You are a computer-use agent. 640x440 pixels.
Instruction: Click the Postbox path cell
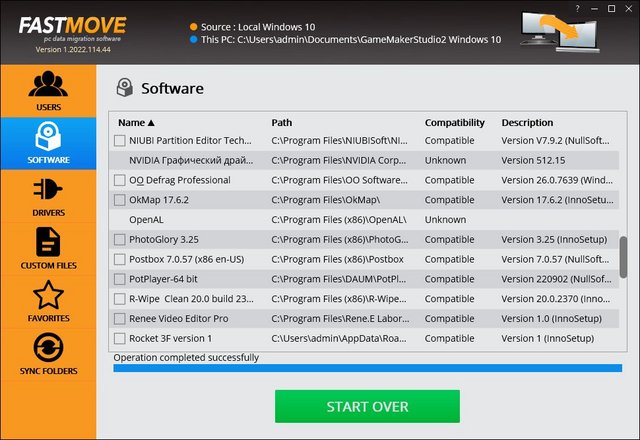[x=337, y=260]
